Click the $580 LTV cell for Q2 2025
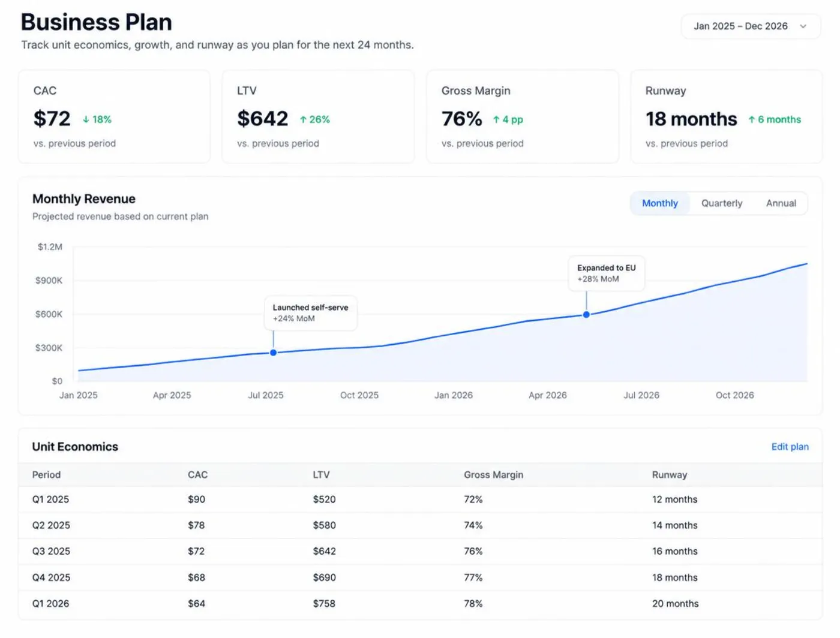The image size is (840, 638). click(x=324, y=525)
